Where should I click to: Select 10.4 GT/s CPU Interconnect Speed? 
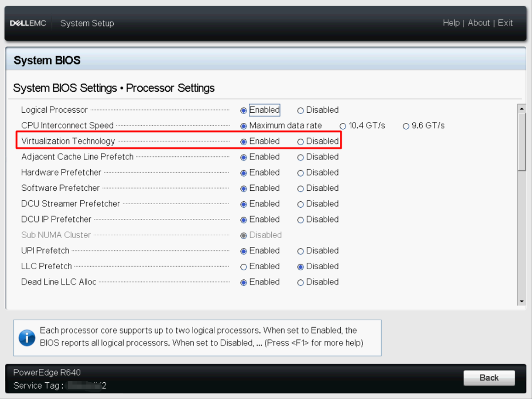pyautogui.click(x=343, y=126)
